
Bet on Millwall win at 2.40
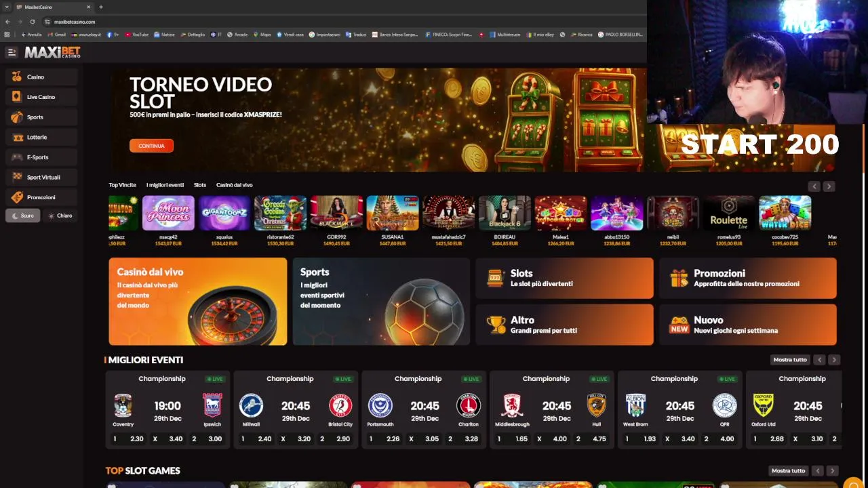pos(256,439)
